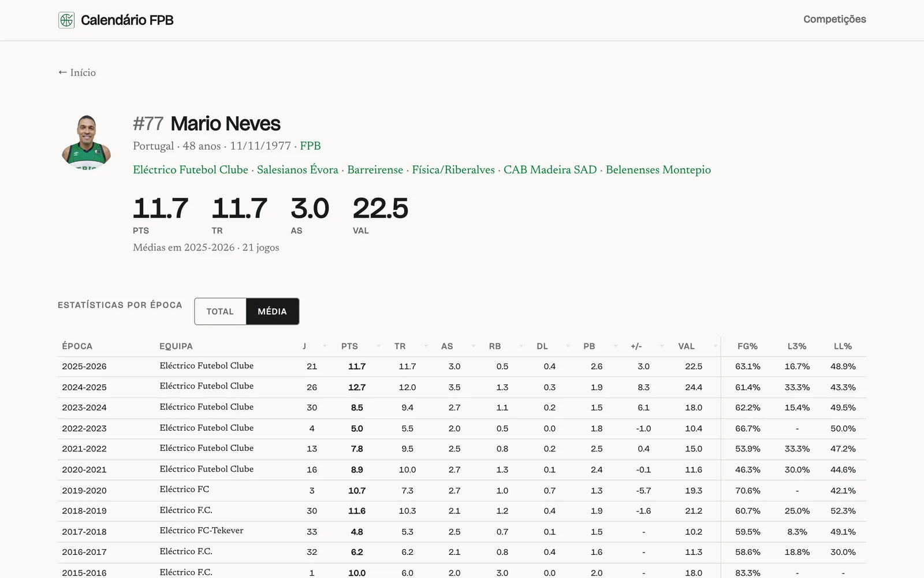Click the Calendário FPB site title
924x578 pixels.
pyautogui.click(x=127, y=20)
